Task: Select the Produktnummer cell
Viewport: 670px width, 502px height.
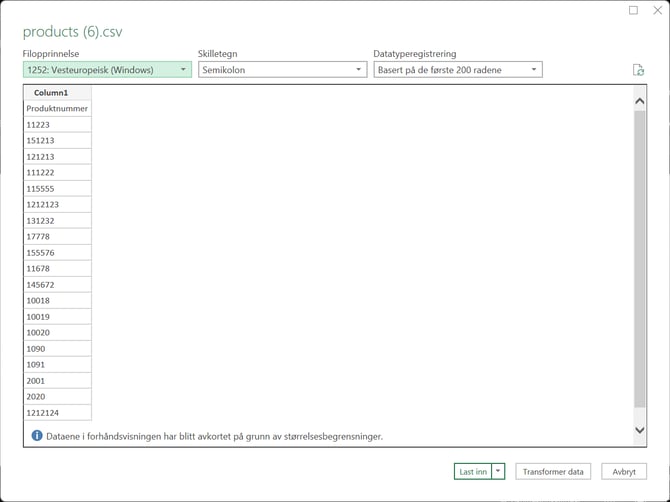Action: (57, 109)
